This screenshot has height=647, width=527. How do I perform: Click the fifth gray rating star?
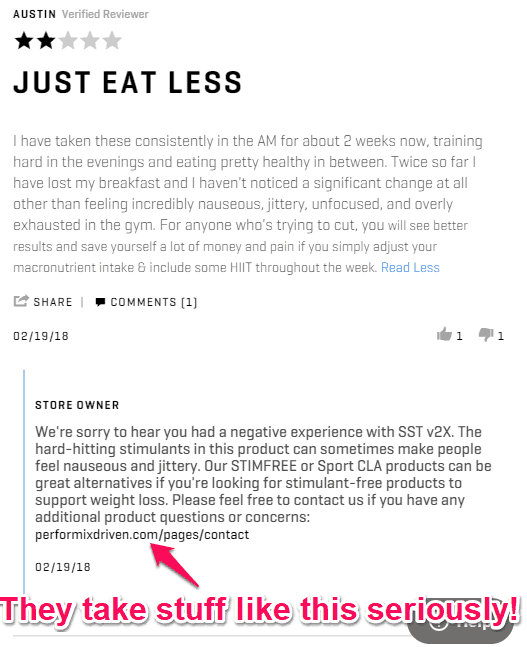(x=112, y=41)
